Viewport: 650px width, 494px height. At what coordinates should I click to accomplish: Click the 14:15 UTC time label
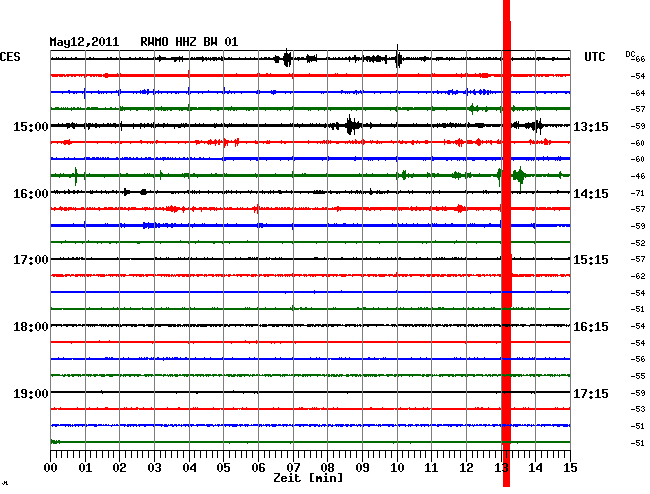click(591, 194)
